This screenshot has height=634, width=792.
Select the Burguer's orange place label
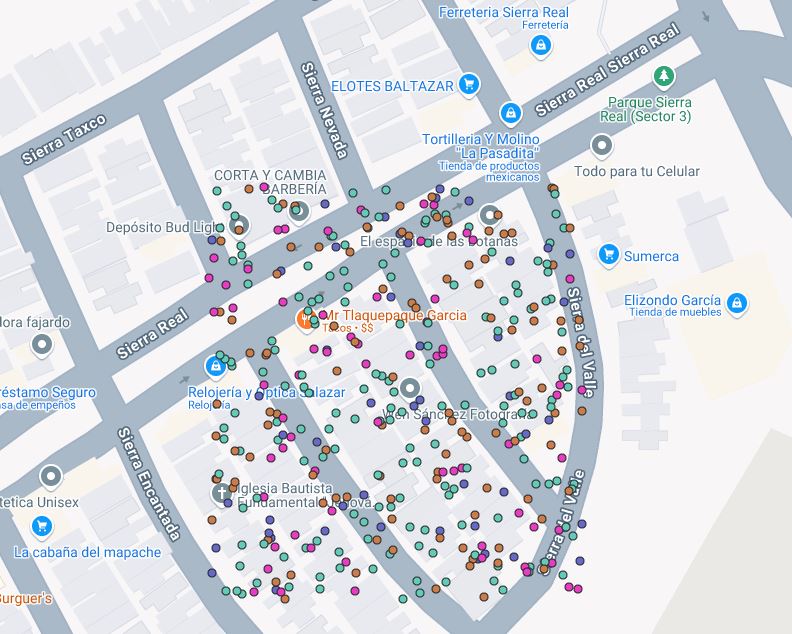(20, 599)
